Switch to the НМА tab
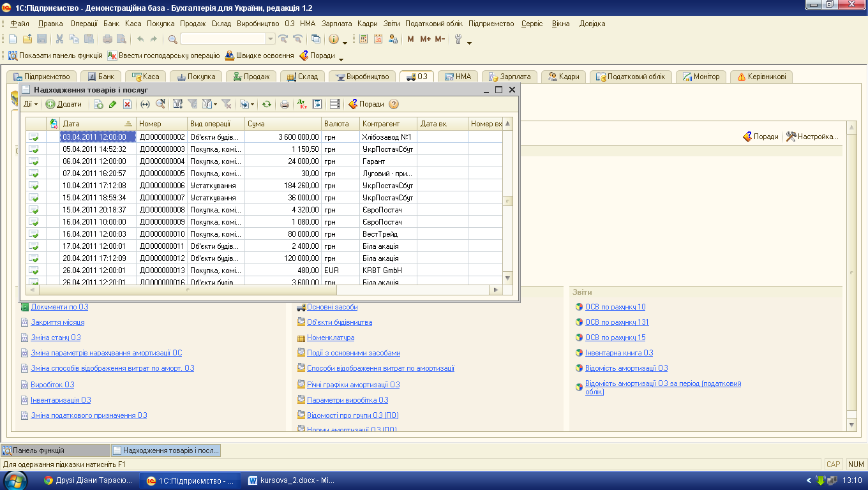 pos(458,77)
